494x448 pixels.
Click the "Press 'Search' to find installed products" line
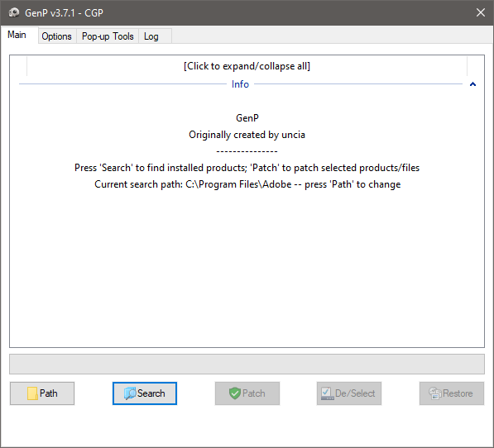click(x=247, y=168)
